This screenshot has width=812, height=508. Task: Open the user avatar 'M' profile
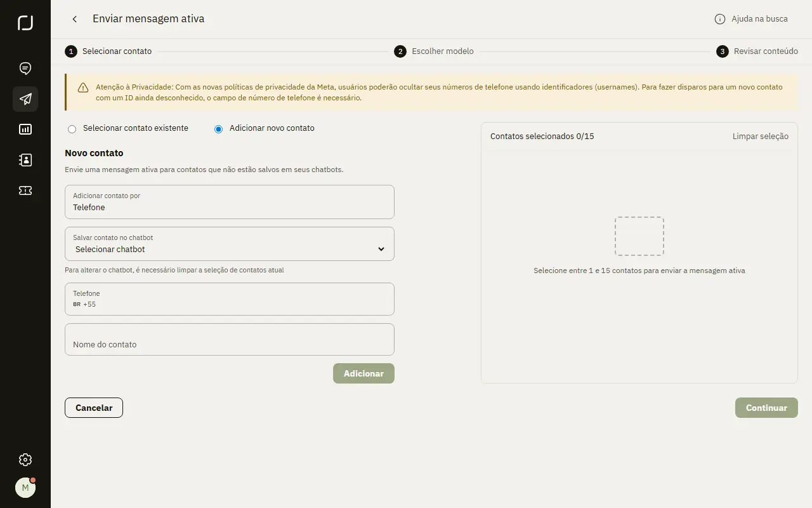25,488
